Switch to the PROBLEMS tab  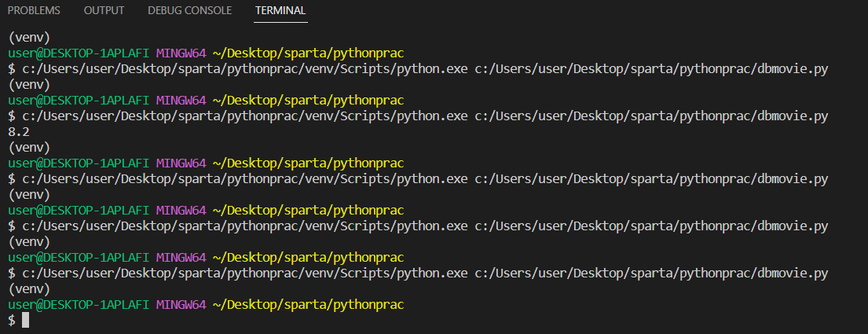(34, 10)
